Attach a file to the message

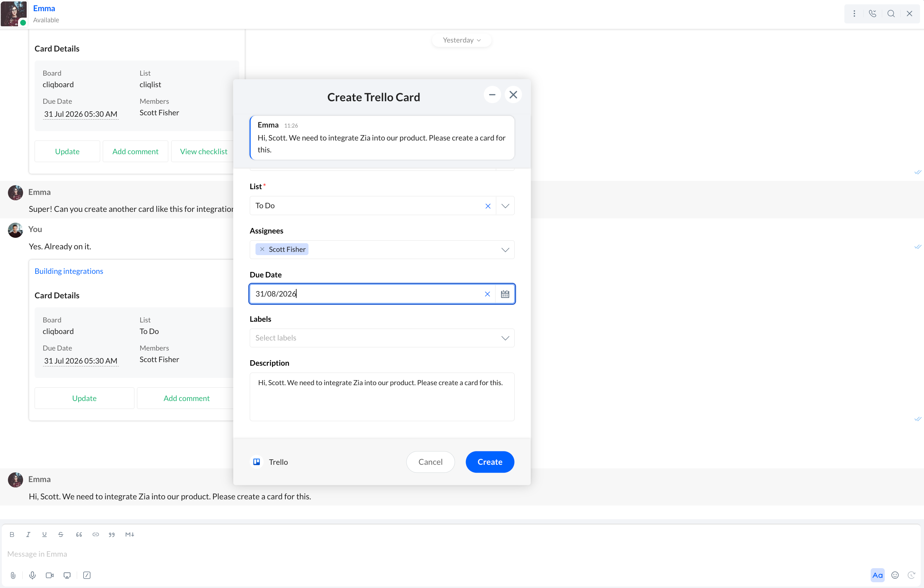[x=13, y=575]
